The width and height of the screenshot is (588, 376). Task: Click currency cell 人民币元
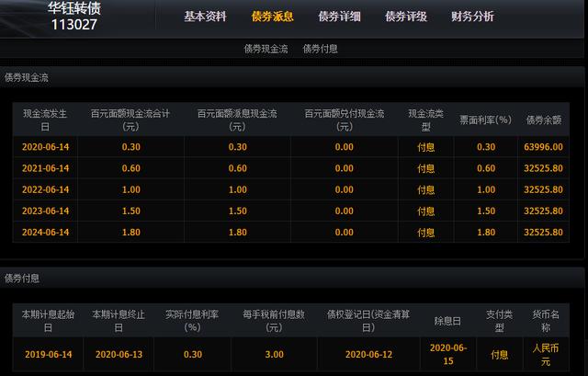(546, 355)
